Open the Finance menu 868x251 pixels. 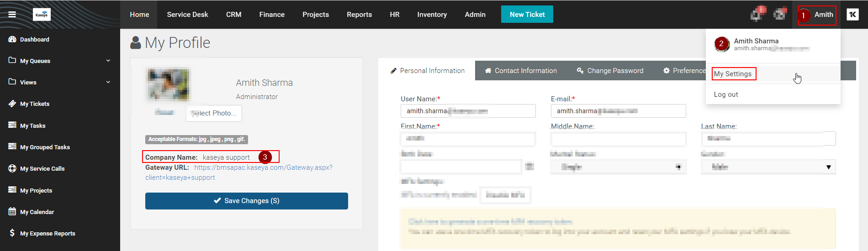(272, 15)
